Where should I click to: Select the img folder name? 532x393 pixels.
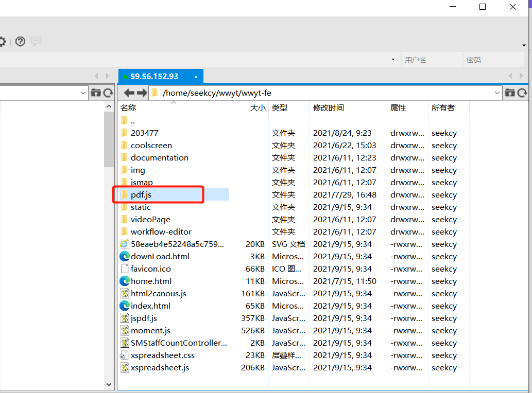tap(138, 170)
